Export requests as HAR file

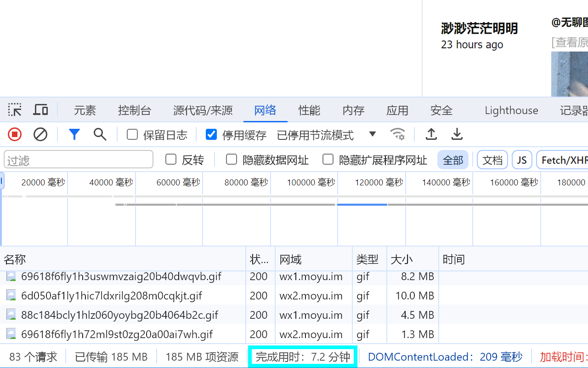click(457, 134)
